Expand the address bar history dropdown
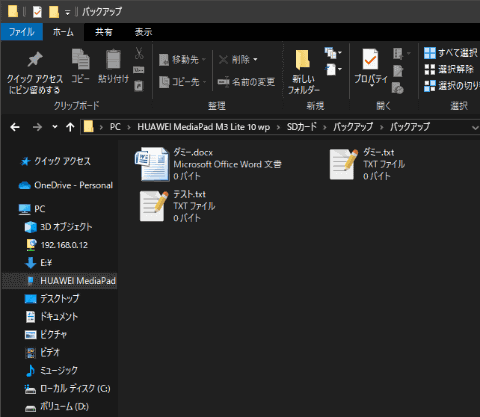 pos(475,127)
